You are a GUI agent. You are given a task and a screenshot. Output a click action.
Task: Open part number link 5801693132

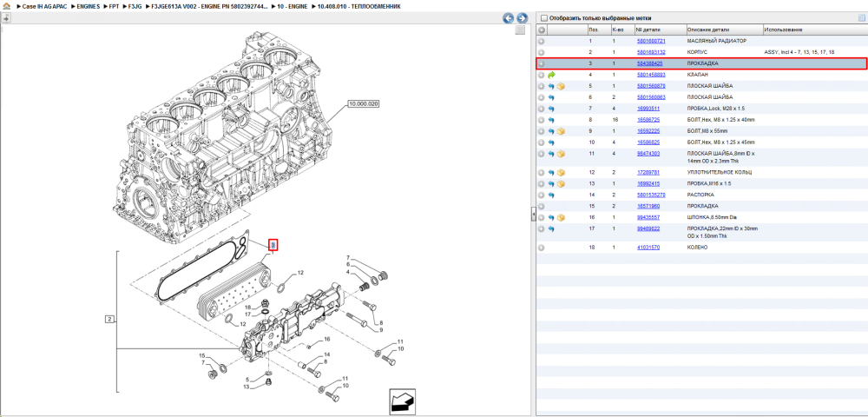tap(651, 52)
